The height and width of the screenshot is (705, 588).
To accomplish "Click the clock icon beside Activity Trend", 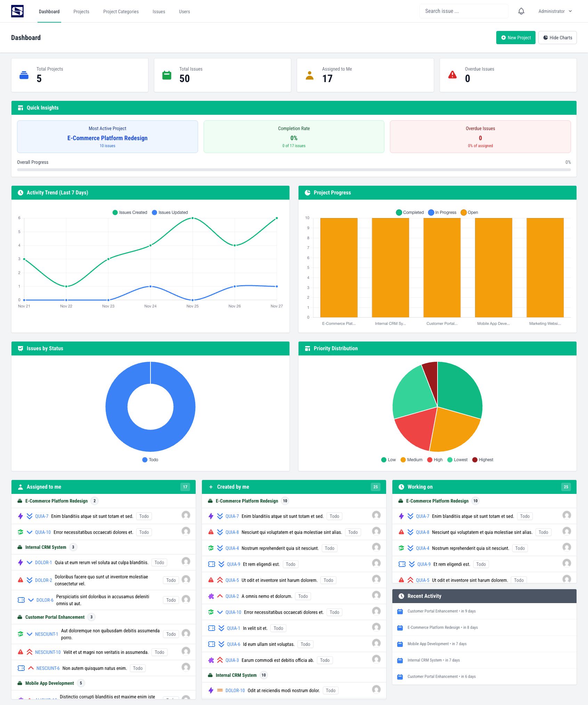I will (21, 193).
